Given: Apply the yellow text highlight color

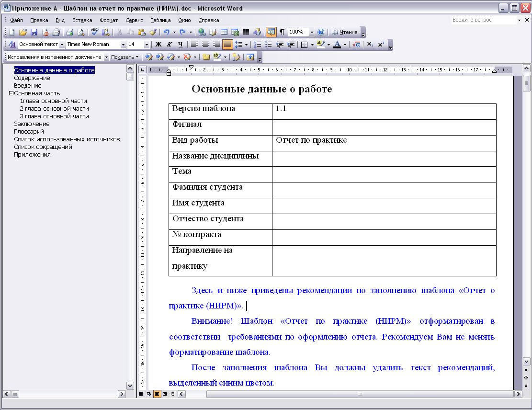Looking at the screenshot, I should click(321, 45).
